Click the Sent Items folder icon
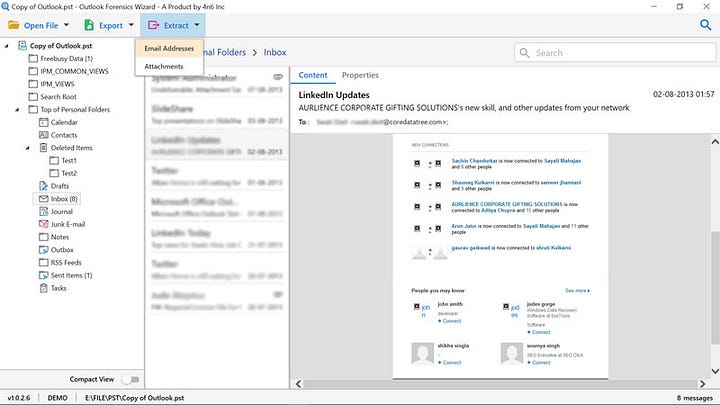Viewport: 720px width, 405px height. (x=44, y=276)
